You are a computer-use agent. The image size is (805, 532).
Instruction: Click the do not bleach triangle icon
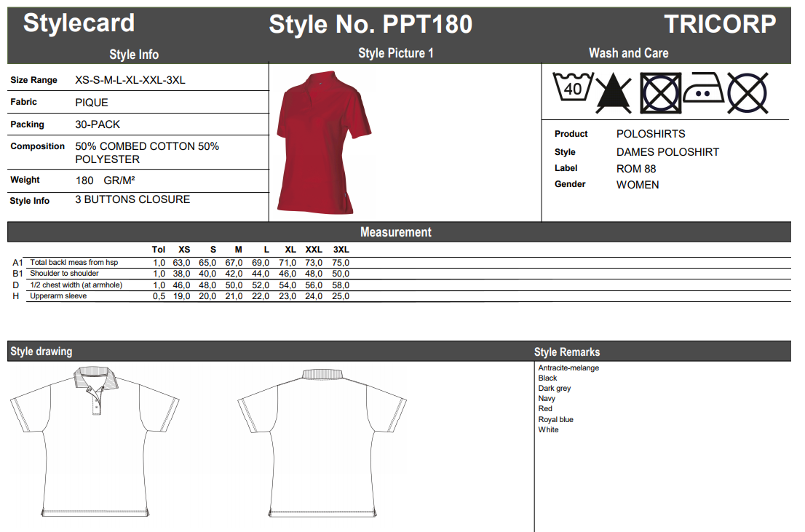point(614,93)
